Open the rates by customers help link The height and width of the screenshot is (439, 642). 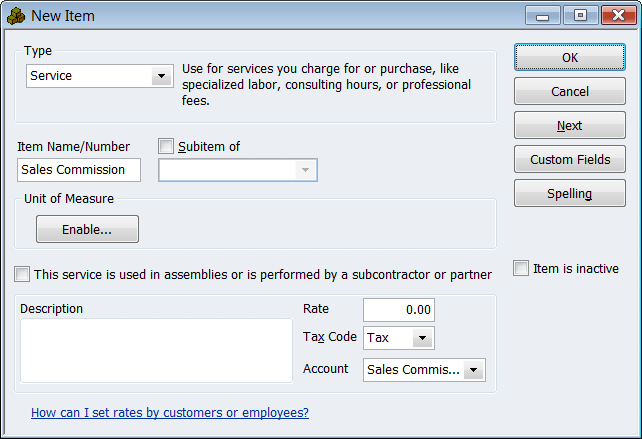(170, 412)
